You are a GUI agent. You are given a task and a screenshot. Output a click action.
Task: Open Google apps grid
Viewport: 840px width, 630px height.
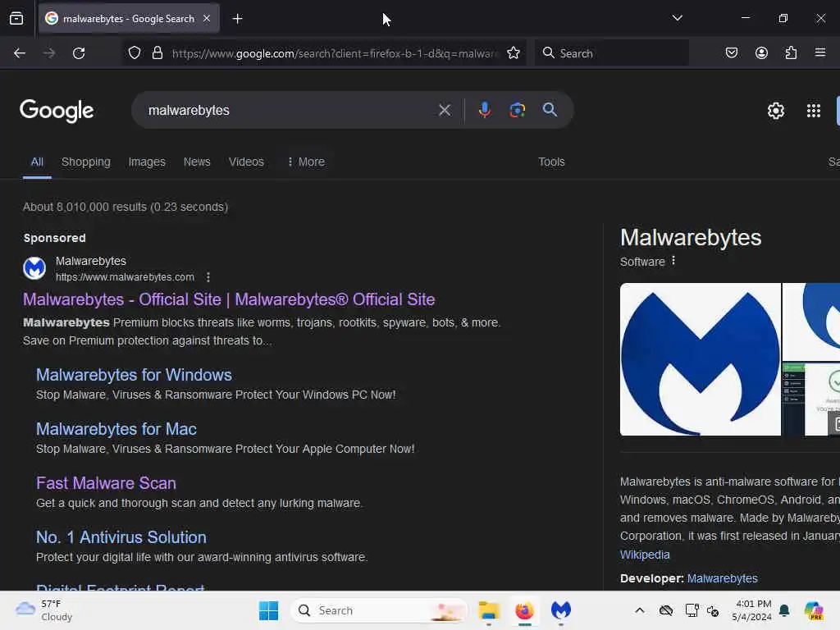click(813, 111)
